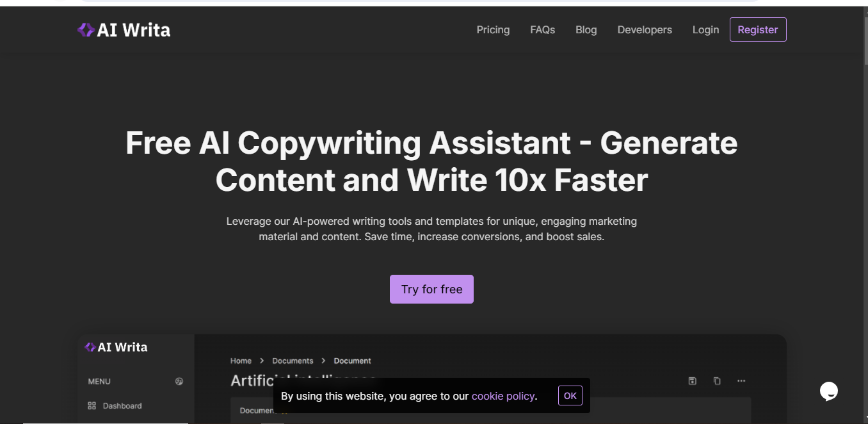This screenshot has width=868, height=424.
Task: Click Login in the navigation bar
Action: [x=705, y=29]
